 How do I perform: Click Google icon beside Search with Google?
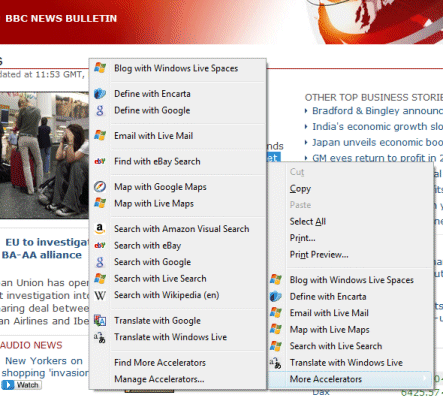pos(100,262)
